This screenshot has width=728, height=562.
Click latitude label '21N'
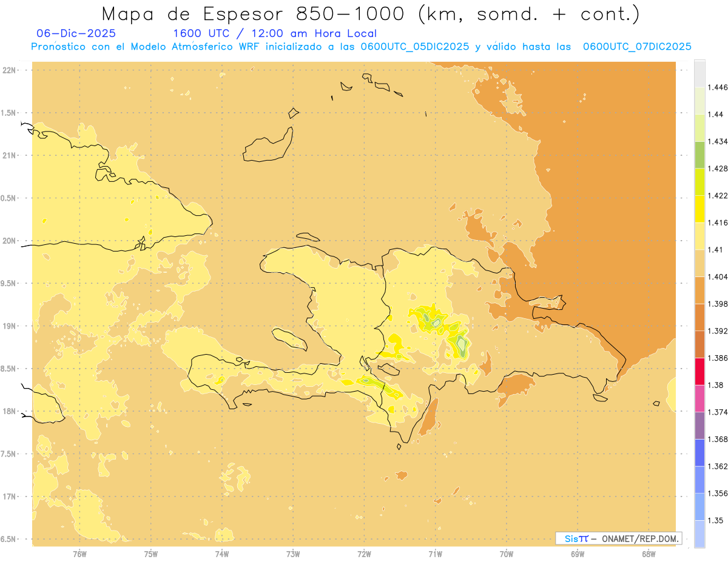click(10, 156)
